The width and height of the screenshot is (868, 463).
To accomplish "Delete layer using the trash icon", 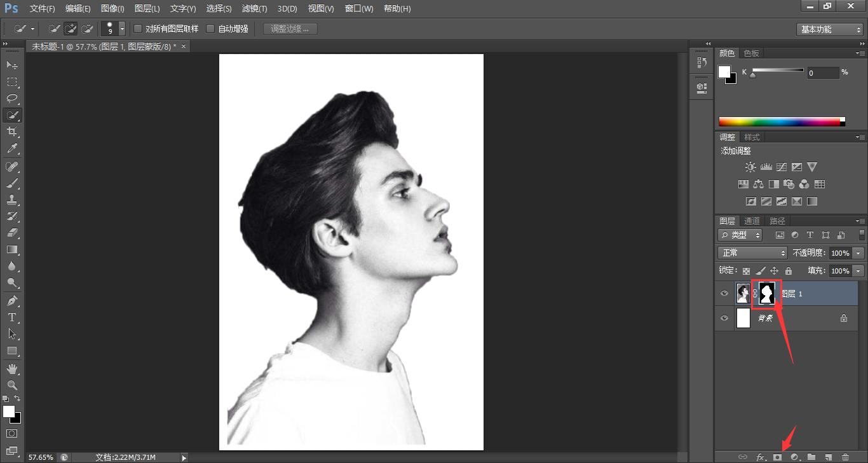I will pos(845,457).
